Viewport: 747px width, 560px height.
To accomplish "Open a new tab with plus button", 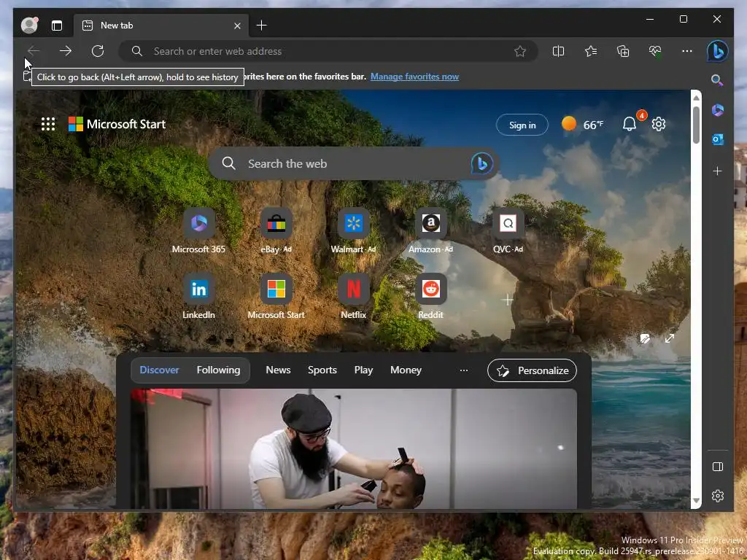I will 262,26.
